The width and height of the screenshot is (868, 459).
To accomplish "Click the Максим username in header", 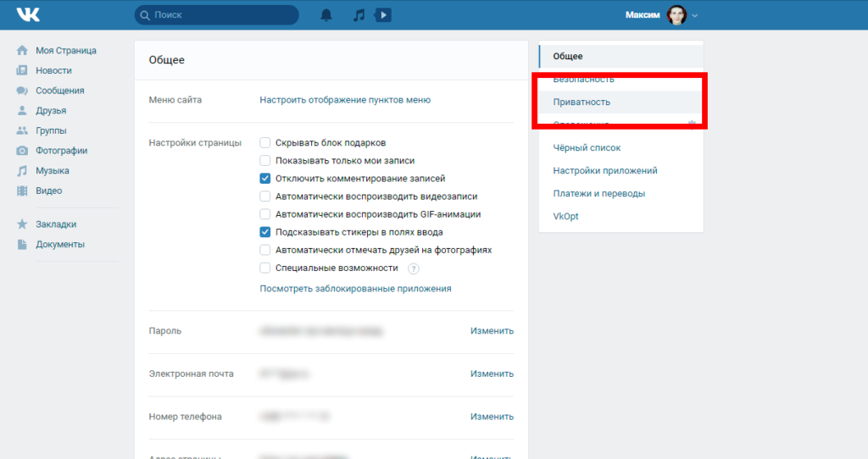I will point(643,15).
